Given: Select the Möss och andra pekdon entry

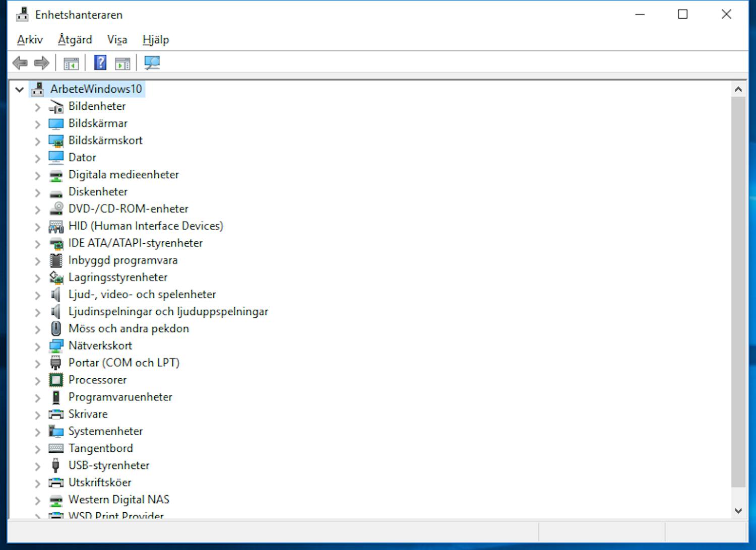Looking at the screenshot, I should tap(129, 328).
